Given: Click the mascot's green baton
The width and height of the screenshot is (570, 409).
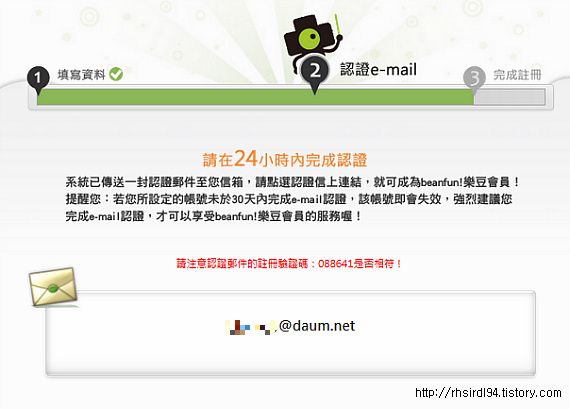Looking at the screenshot, I should click(x=338, y=26).
